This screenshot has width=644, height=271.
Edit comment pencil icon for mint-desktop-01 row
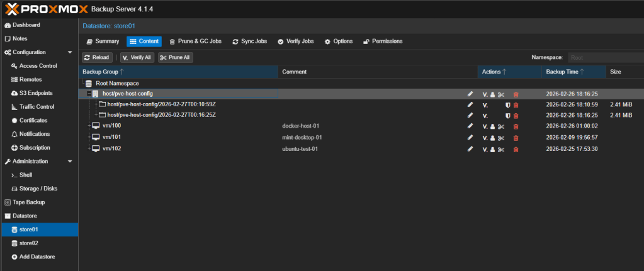click(470, 138)
